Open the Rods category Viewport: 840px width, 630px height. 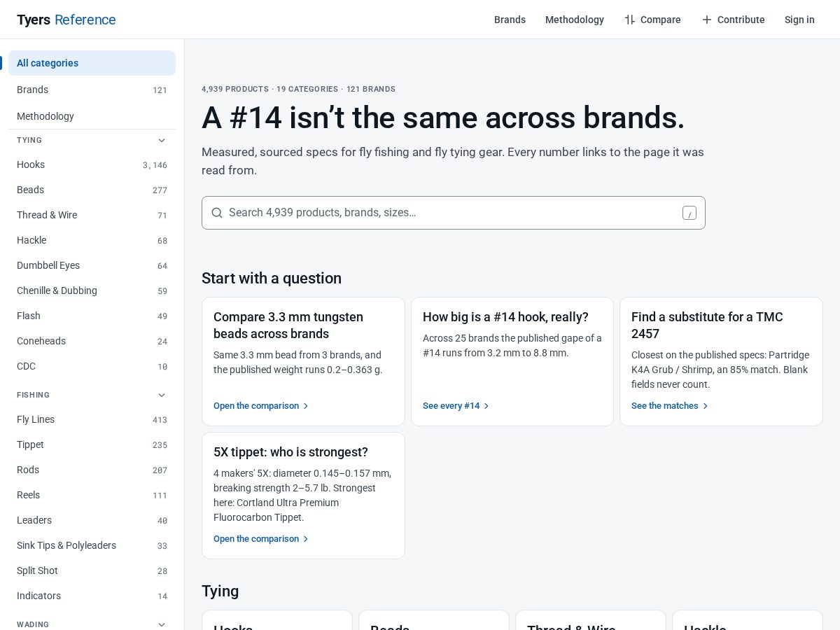pos(92,470)
